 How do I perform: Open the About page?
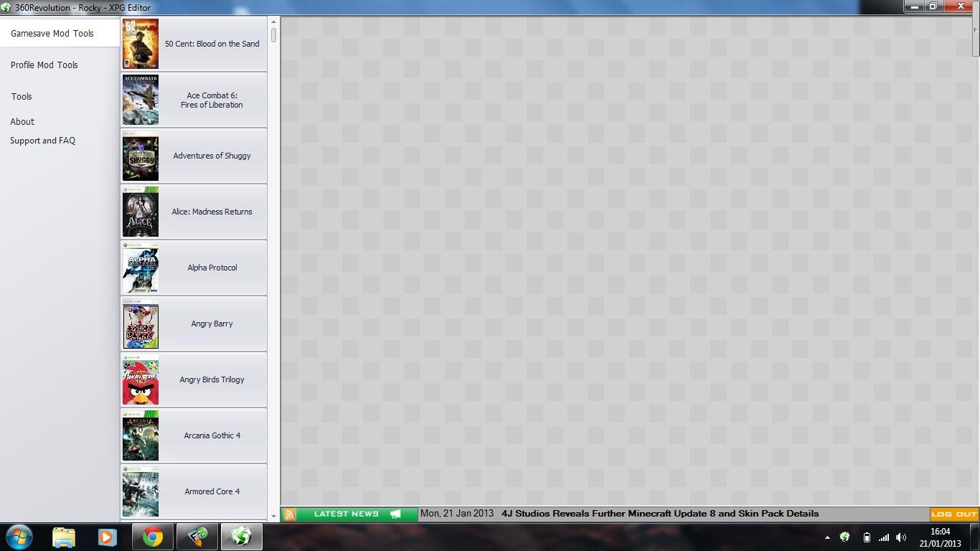(22, 122)
